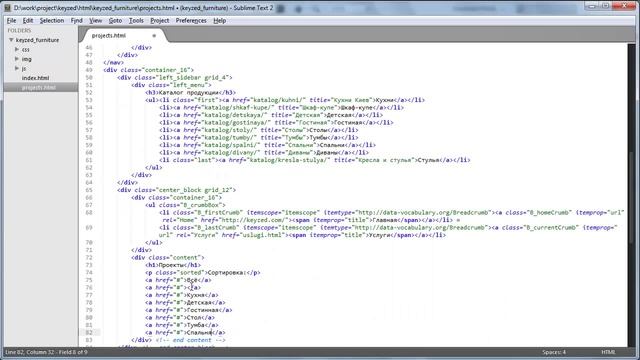The height and width of the screenshot is (360, 640).
Task: Expand the js folder arrow
Action: point(17,68)
